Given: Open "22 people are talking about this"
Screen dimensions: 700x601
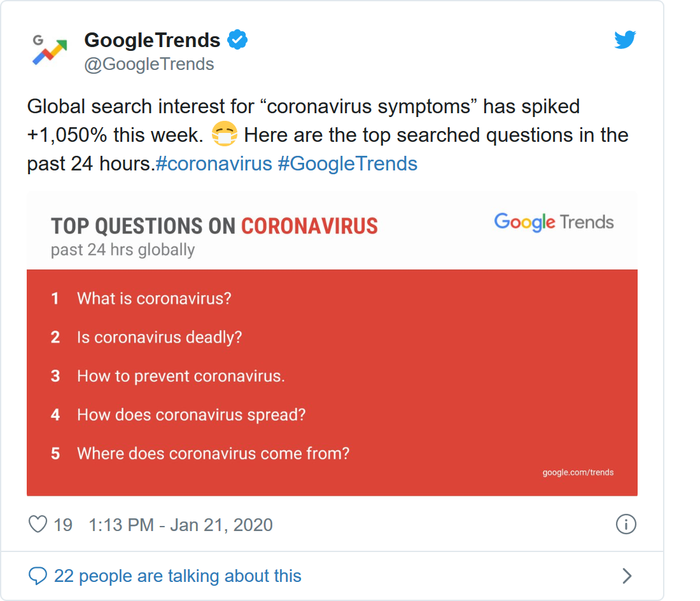Looking at the screenshot, I should [178, 576].
